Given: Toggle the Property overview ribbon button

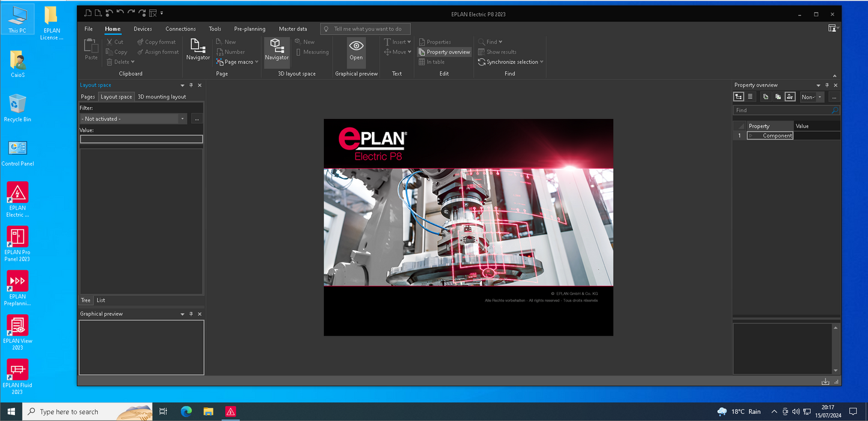Looking at the screenshot, I should tap(445, 52).
